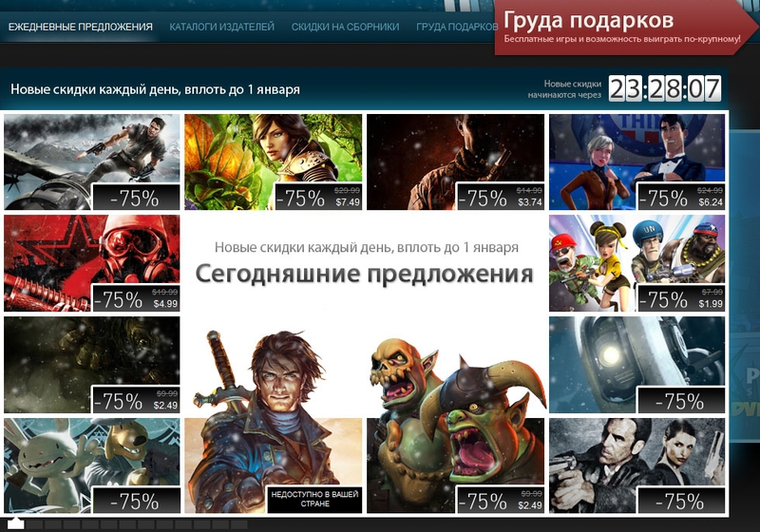Click the Недоступно в вашей стране label
This screenshot has height=532, width=760.
pos(314,499)
